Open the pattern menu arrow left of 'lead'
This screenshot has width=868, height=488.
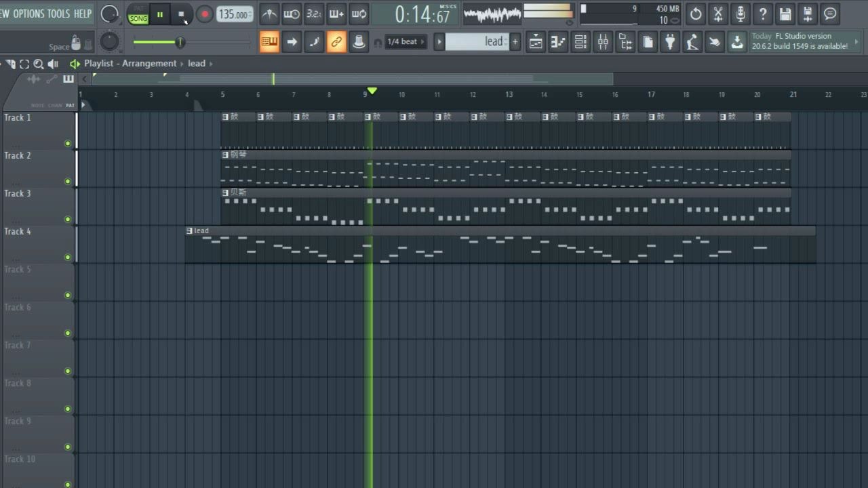click(x=439, y=42)
